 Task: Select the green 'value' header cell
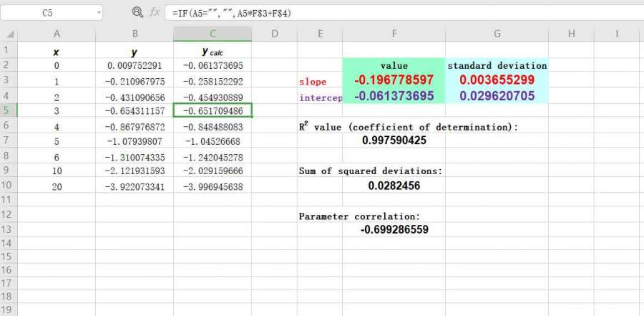coord(394,65)
